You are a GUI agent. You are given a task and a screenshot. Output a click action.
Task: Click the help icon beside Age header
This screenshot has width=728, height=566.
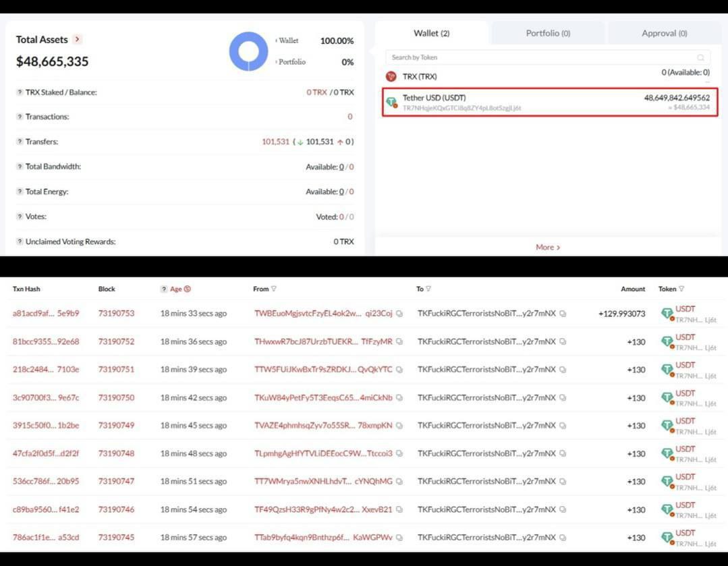[164, 289]
